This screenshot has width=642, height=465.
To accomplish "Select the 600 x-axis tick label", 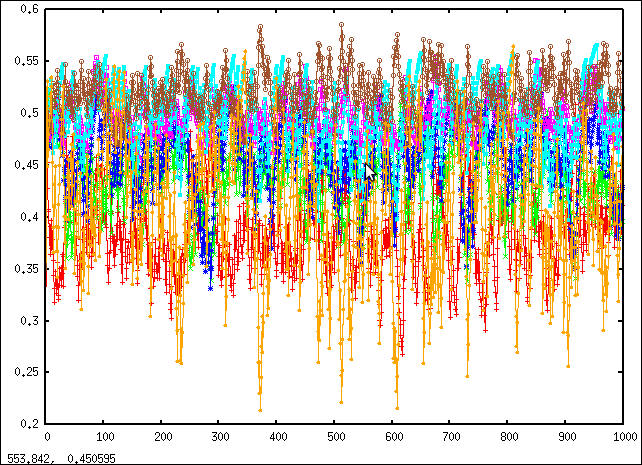I will pyautogui.click(x=394, y=437).
